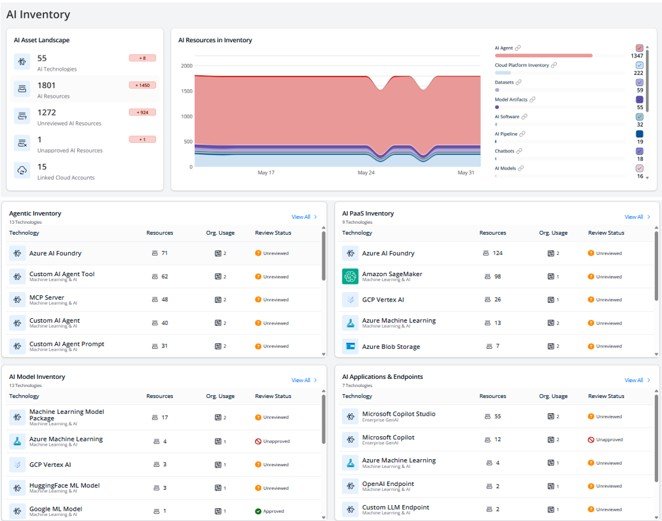The height and width of the screenshot is (521, 662).
Task: Click the Unapproved status for Azure Machine Learning in AI Model Inventory
Action: (272, 441)
